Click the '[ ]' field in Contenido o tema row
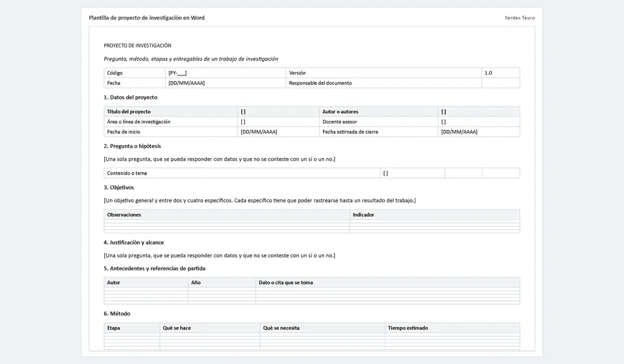The image size is (624, 364). pos(412,173)
